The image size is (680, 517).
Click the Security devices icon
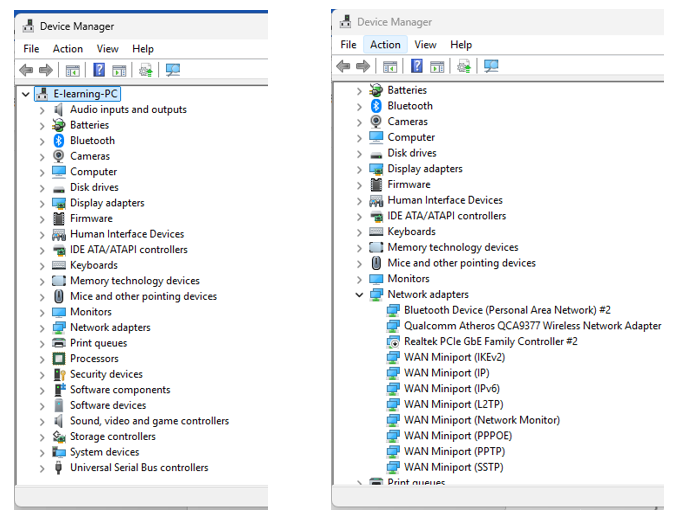click(x=59, y=374)
